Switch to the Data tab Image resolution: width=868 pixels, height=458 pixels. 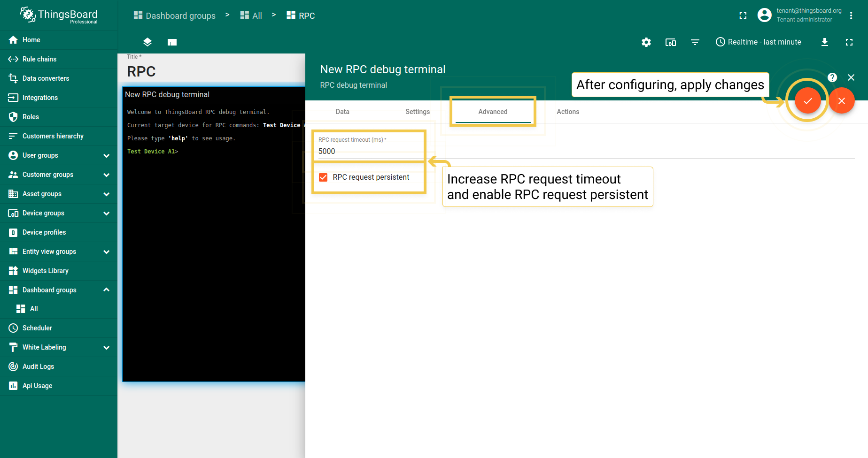(342, 112)
